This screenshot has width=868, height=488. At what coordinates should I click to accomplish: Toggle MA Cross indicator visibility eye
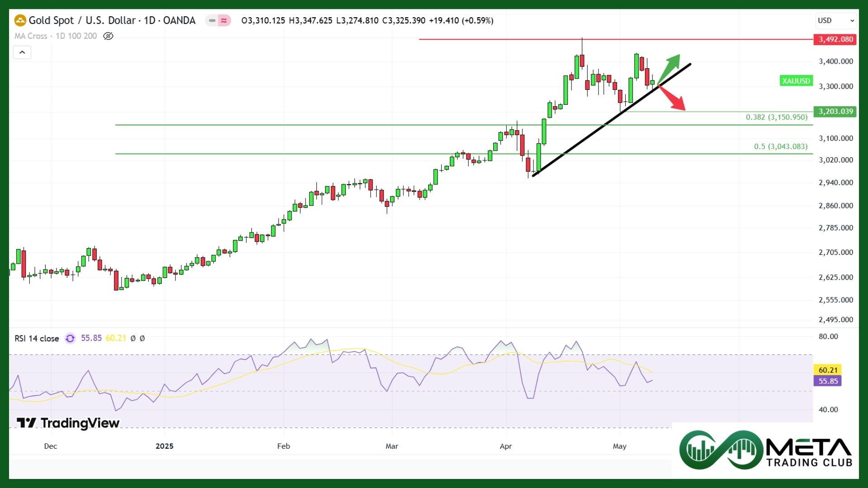pyautogui.click(x=108, y=36)
